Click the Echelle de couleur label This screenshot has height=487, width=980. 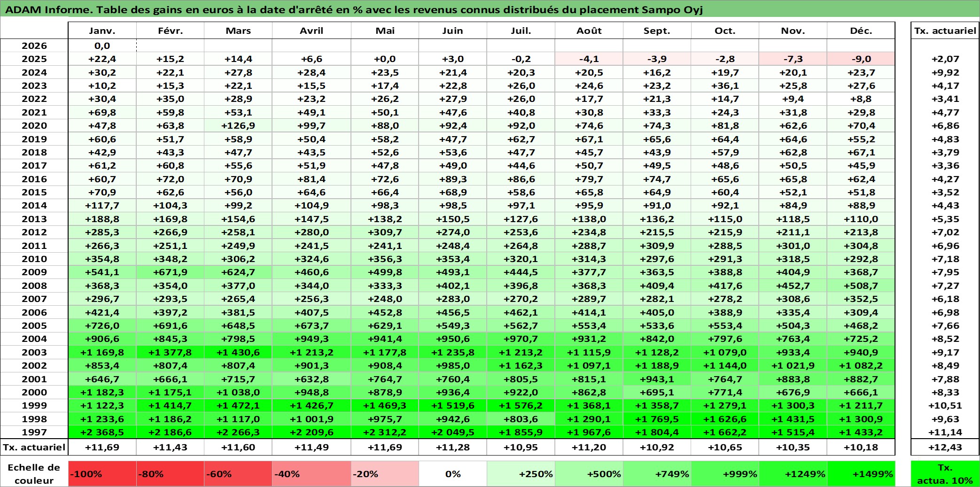(34, 474)
